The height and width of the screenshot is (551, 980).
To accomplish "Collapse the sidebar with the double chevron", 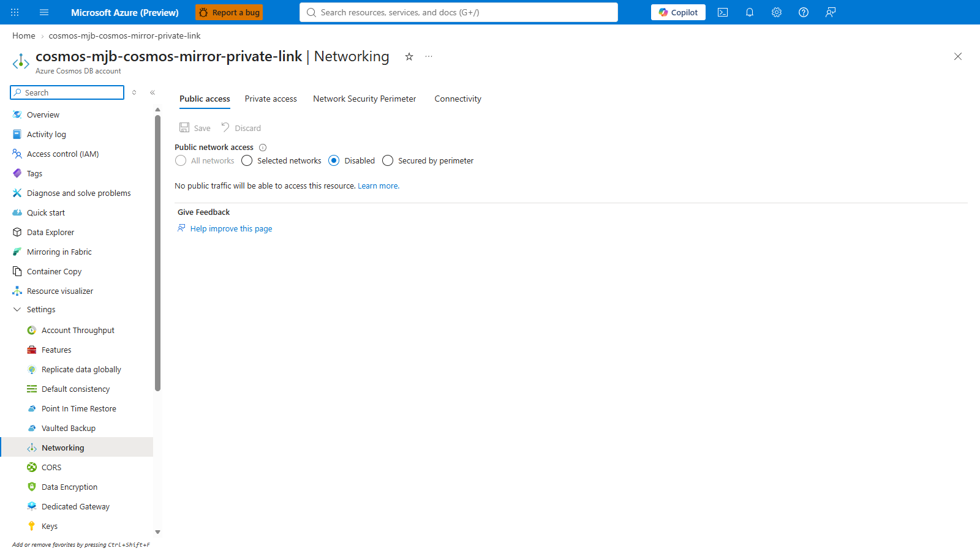I will [153, 92].
